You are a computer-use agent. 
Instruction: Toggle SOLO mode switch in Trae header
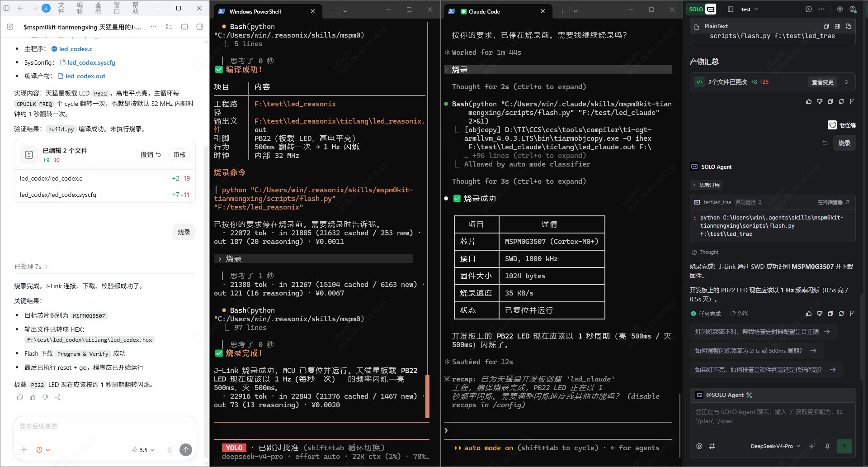pos(702,9)
